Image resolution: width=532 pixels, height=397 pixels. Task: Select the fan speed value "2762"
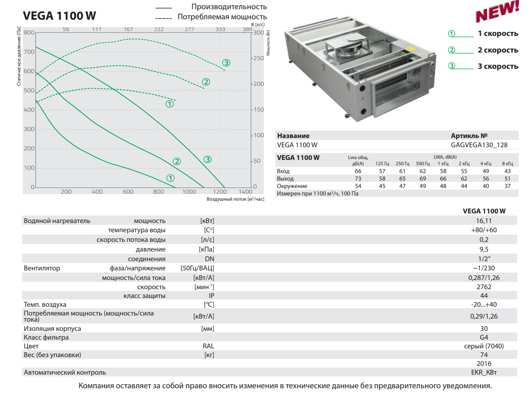coord(484,287)
